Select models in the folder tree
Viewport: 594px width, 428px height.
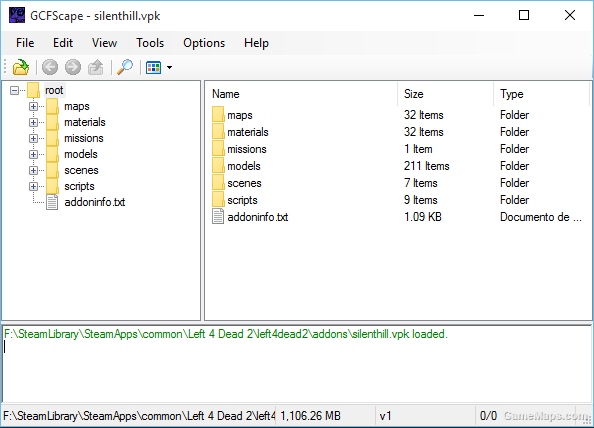point(81,154)
